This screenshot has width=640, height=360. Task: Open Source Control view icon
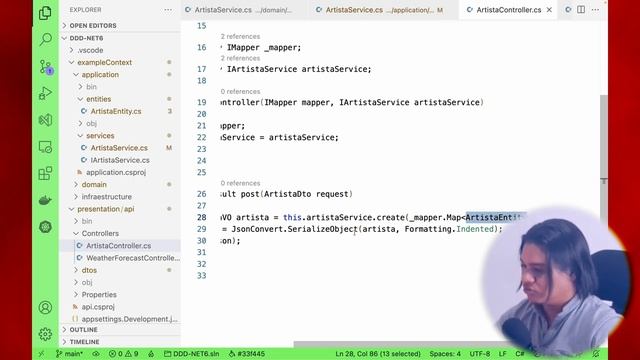pos(46,67)
